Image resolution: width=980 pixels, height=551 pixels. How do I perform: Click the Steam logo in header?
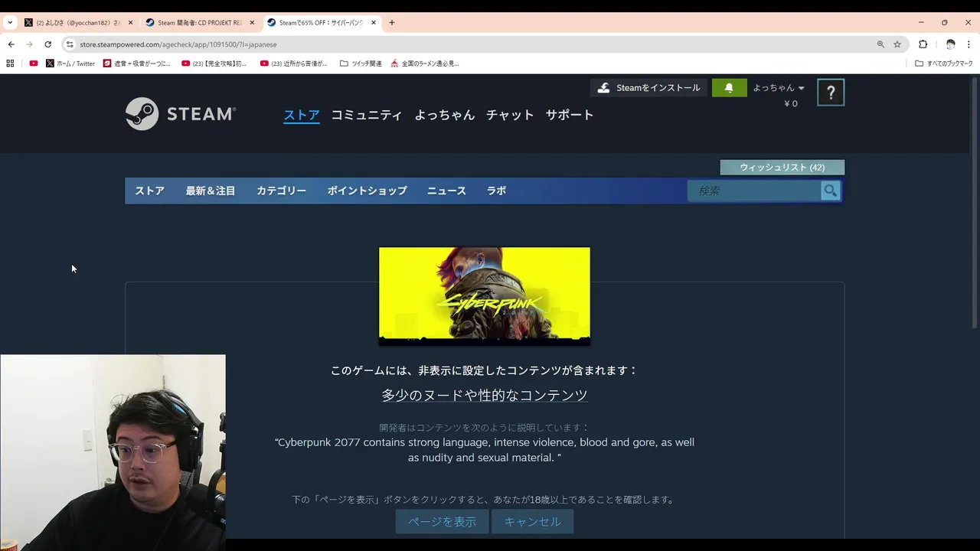pyautogui.click(x=181, y=114)
